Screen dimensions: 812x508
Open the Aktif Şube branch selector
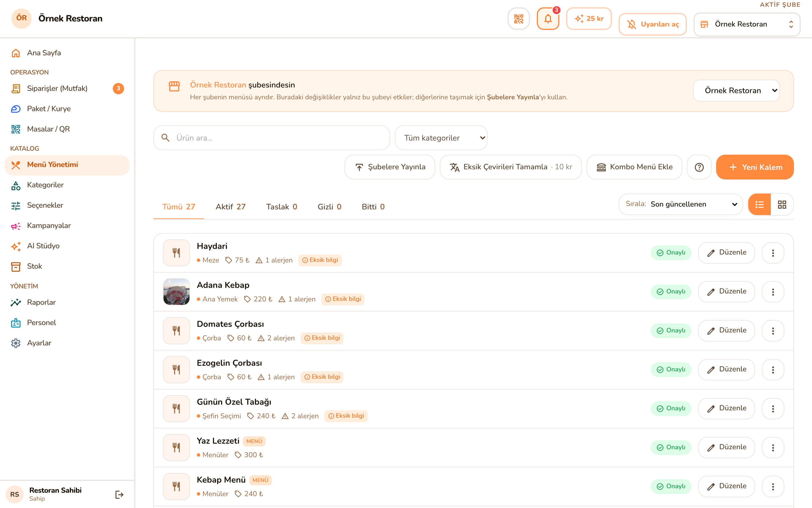click(x=747, y=24)
